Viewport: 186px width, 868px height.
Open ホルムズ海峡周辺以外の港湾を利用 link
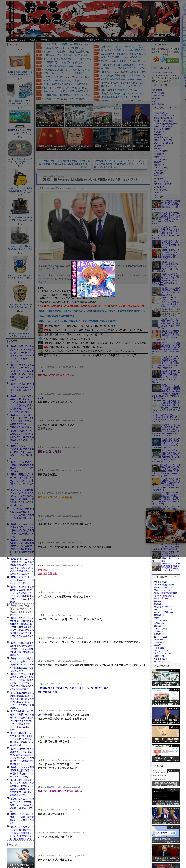coord(56,316)
